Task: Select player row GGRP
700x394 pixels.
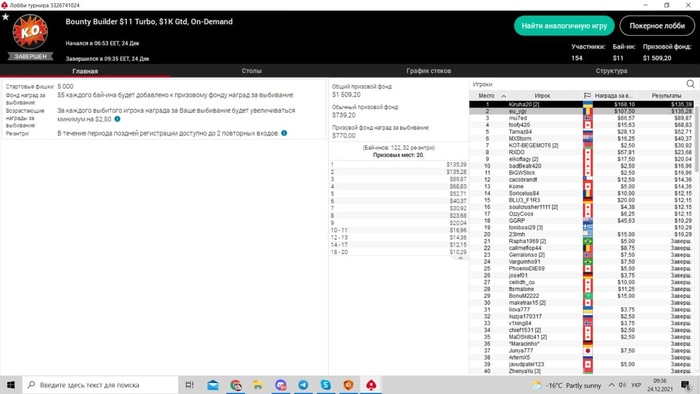Action: [582, 220]
